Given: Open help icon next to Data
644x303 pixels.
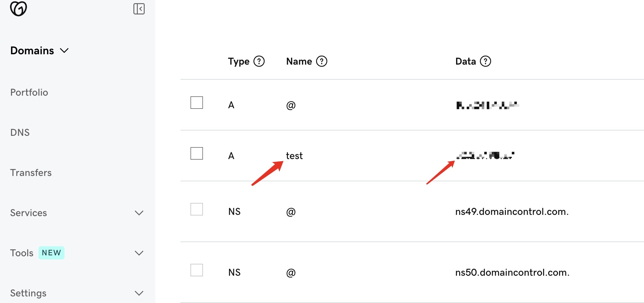Looking at the screenshot, I should tap(486, 61).
